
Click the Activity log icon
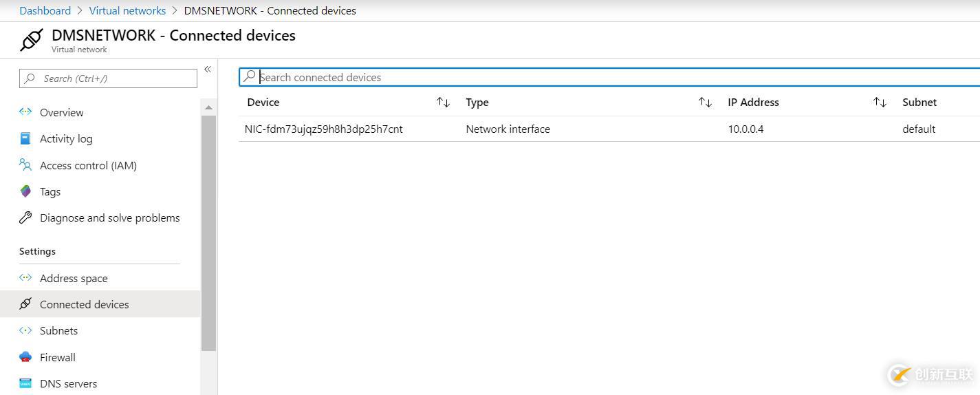25,138
